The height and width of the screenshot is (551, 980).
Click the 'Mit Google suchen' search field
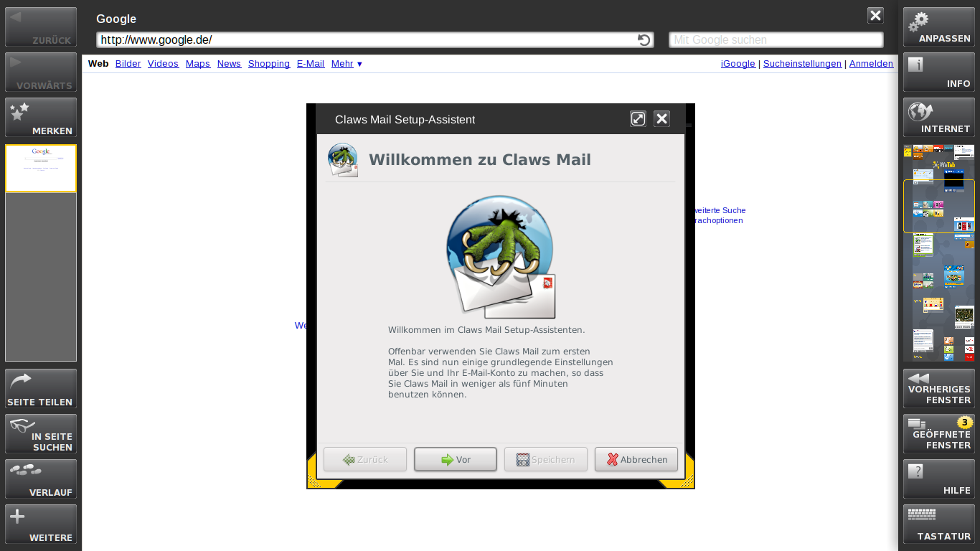775,40
